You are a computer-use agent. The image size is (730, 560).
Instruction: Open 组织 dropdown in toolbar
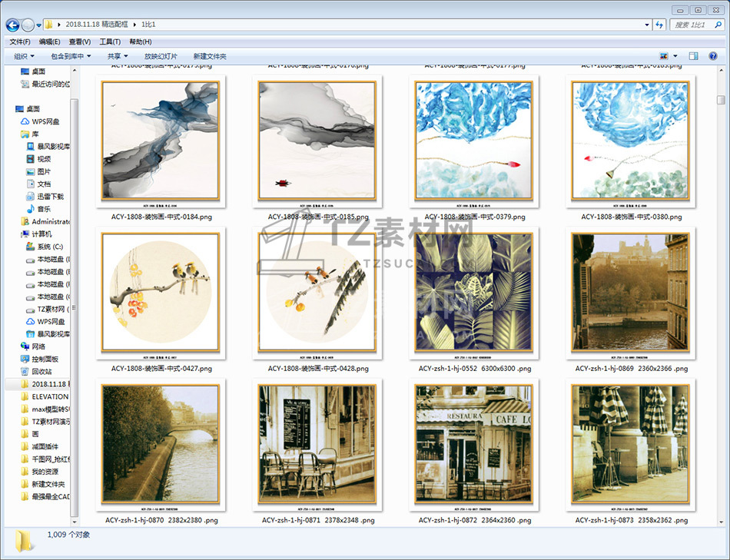click(25, 56)
